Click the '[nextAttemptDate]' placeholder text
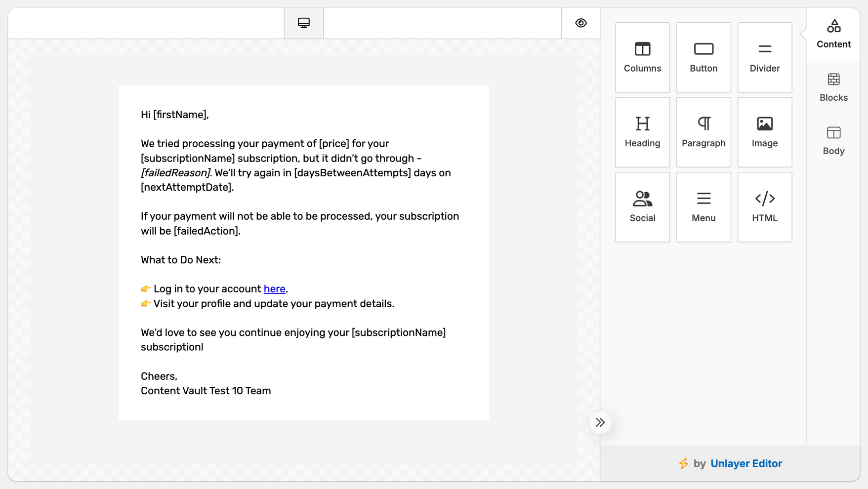 [x=187, y=187]
